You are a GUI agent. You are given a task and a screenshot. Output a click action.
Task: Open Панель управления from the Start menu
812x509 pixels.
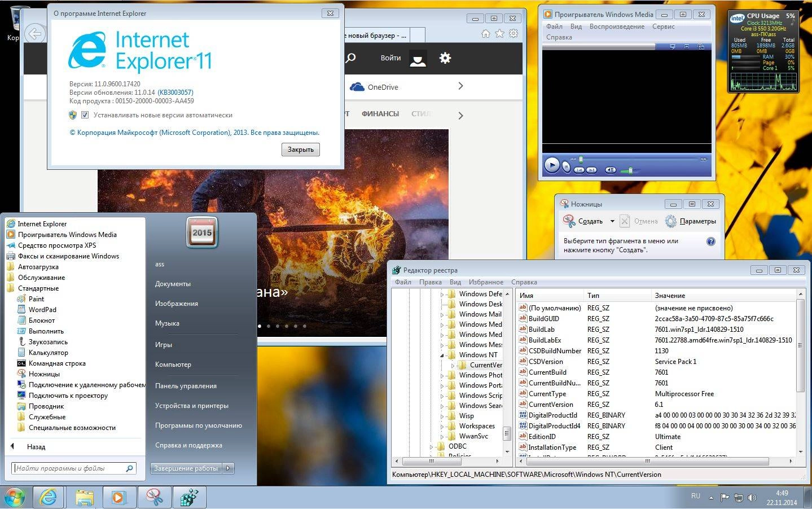[x=186, y=386]
